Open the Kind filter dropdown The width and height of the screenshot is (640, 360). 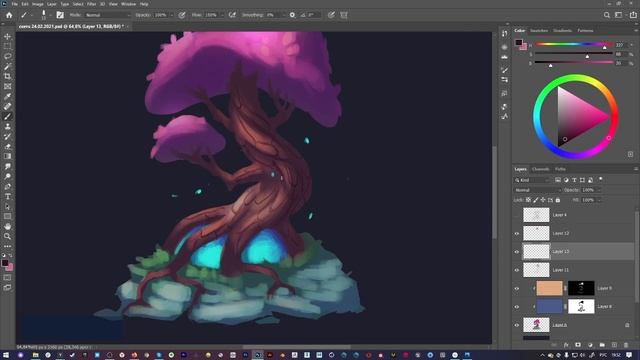[532, 180]
